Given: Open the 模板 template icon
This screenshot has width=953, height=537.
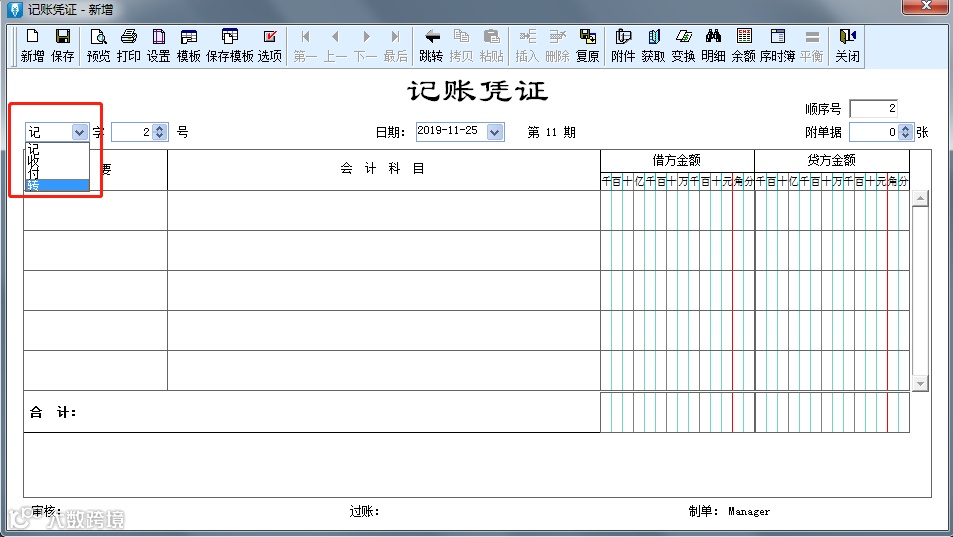Looking at the screenshot, I should pyautogui.click(x=188, y=46).
